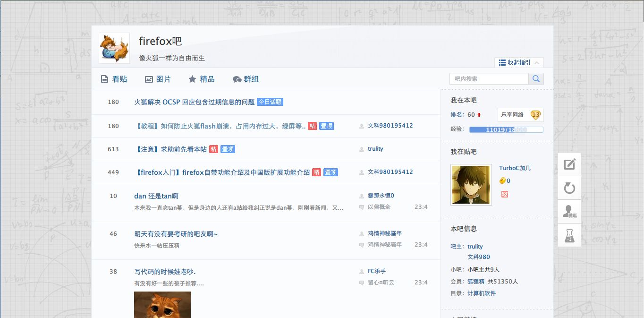Open the 火狐解决 OCSP 回应 thread
This screenshot has width=644, height=318.
point(195,102)
